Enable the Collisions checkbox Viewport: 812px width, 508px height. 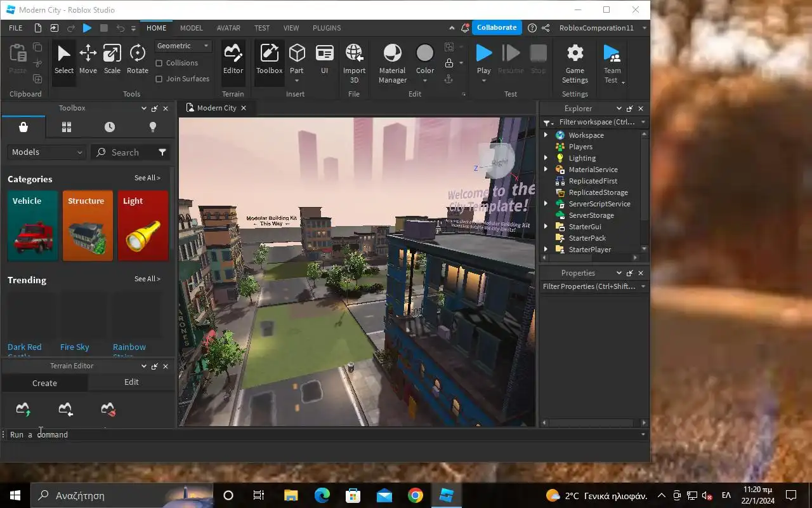click(159, 63)
